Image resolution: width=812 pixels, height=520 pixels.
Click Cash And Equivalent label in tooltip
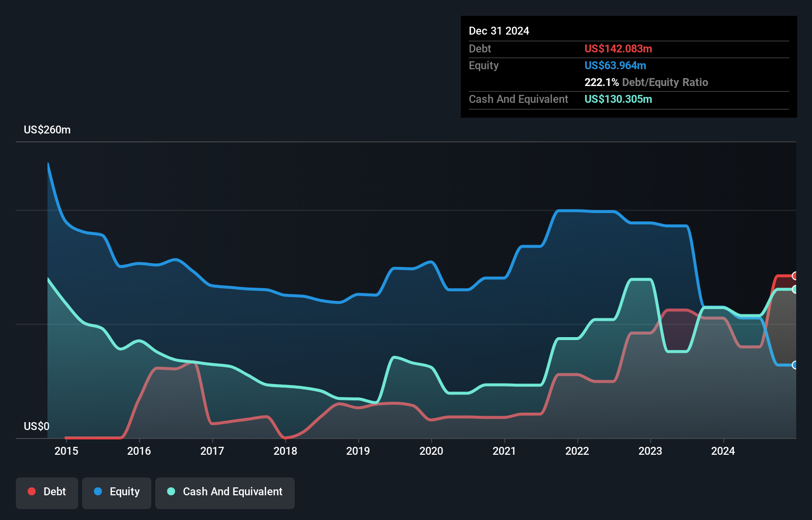point(518,99)
